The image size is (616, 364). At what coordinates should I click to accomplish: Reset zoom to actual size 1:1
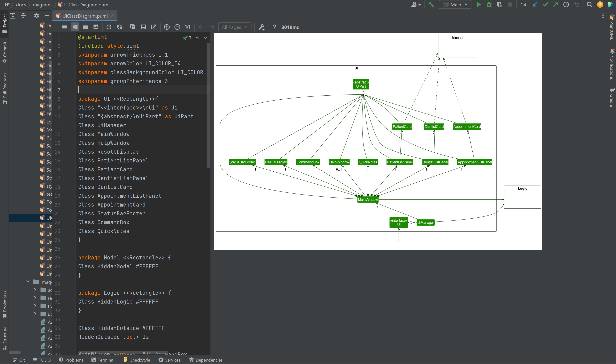[187, 27]
